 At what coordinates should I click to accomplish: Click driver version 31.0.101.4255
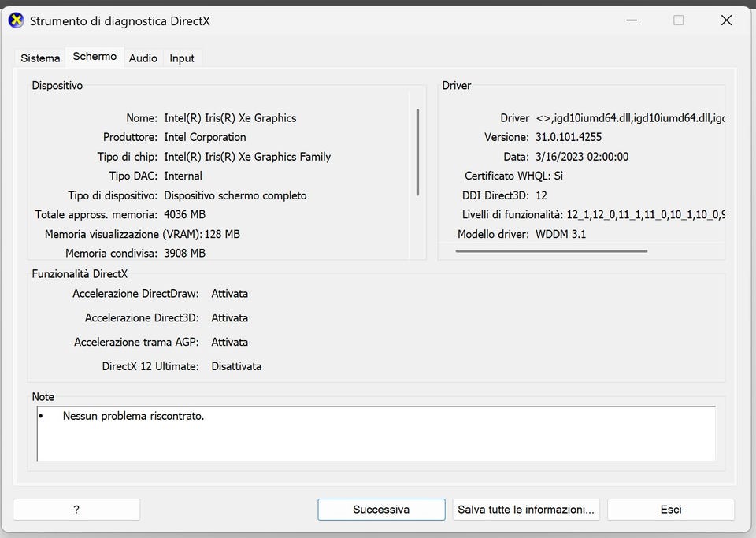click(569, 137)
